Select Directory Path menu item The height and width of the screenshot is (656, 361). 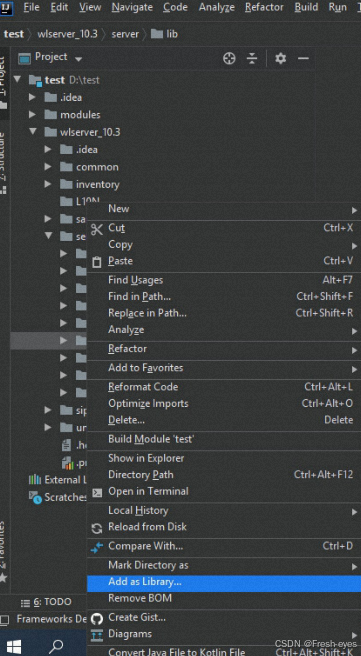[224, 475]
